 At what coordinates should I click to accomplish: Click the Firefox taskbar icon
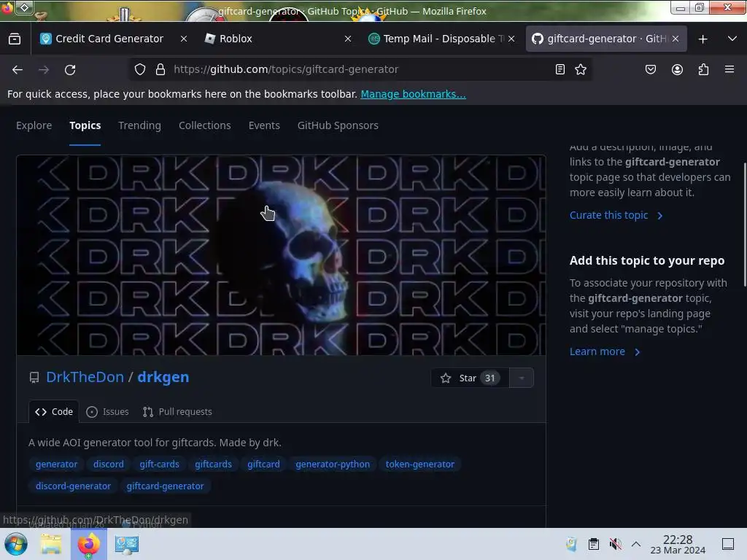pyautogui.click(x=88, y=544)
